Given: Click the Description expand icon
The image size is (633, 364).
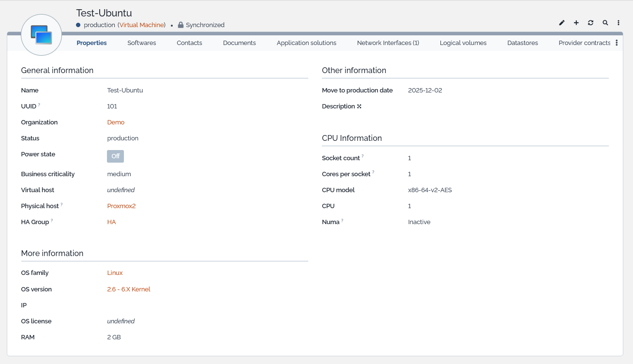Looking at the screenshot, I should [359, 106].
